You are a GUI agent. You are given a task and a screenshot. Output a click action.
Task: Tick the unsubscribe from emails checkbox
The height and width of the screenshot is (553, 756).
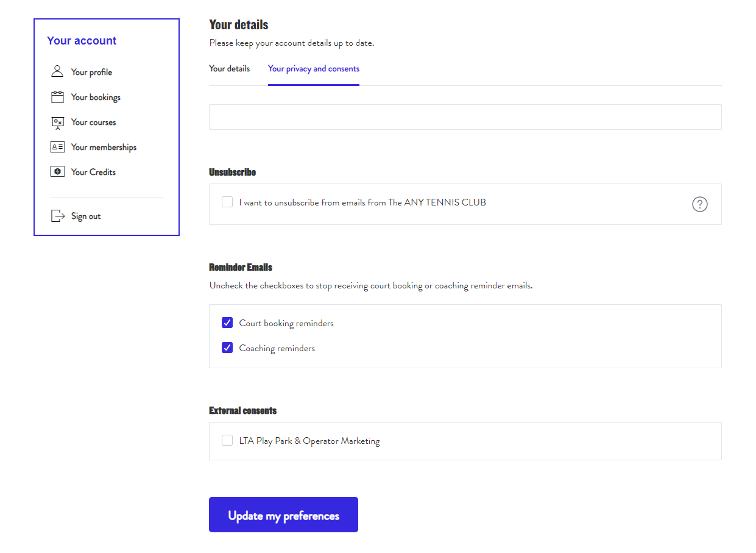[227, 202]
